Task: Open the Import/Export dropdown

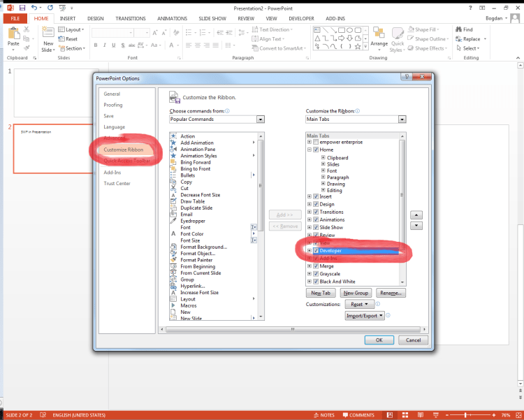Action: click(365, 316)
